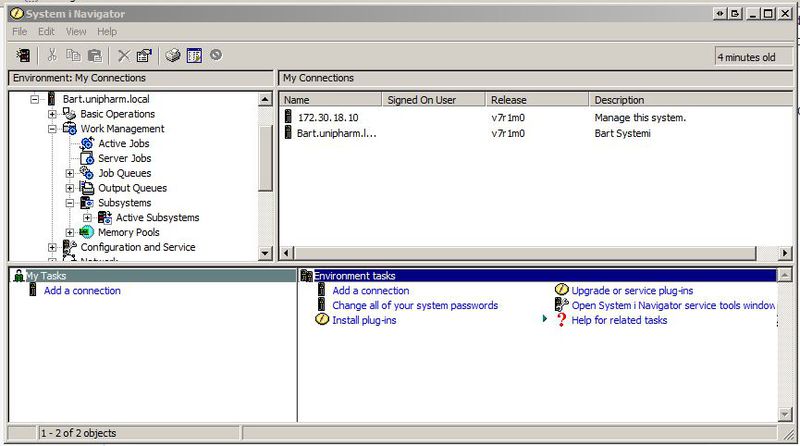Click the Environment tasks scroll down arrow
The width and height of the screenshot is (800, 446).
click(785, 414)
